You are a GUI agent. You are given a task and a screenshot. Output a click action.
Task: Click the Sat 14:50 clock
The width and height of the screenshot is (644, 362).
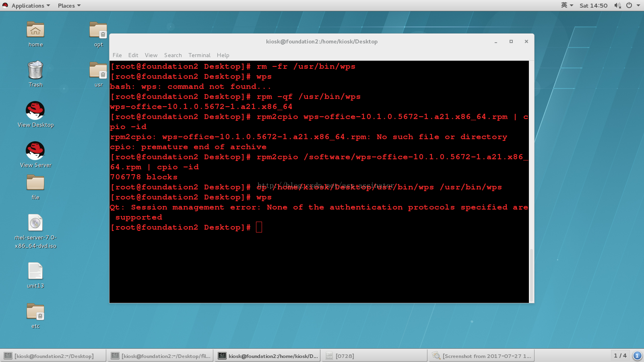tap(593, 6)
